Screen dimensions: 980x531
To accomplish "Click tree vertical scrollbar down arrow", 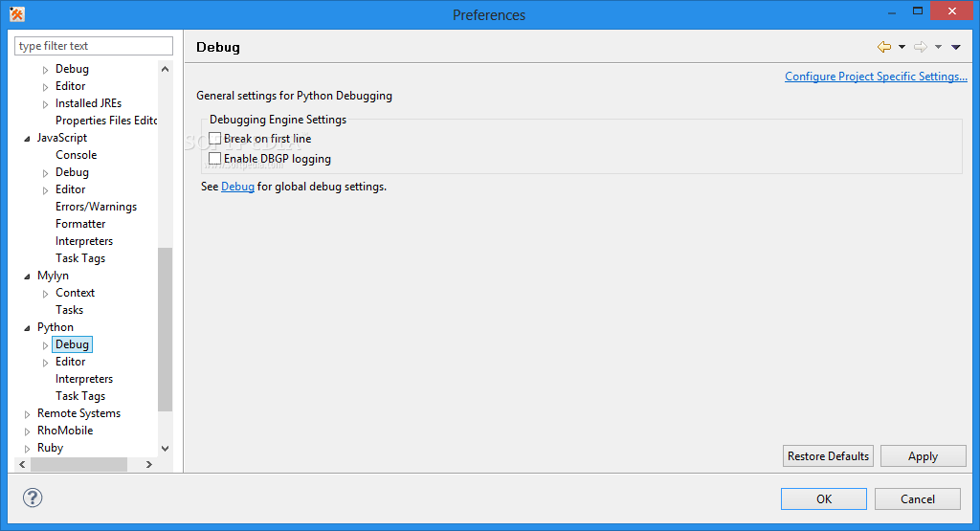I will 165,448.
